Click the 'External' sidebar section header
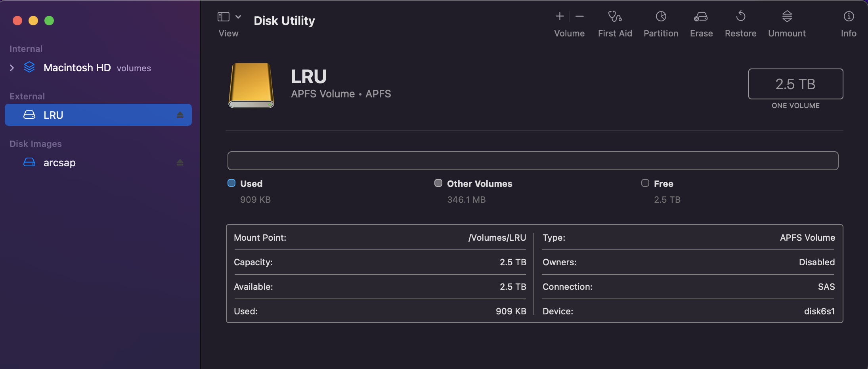Screen dimensions: 868x369 click(27, 96)
